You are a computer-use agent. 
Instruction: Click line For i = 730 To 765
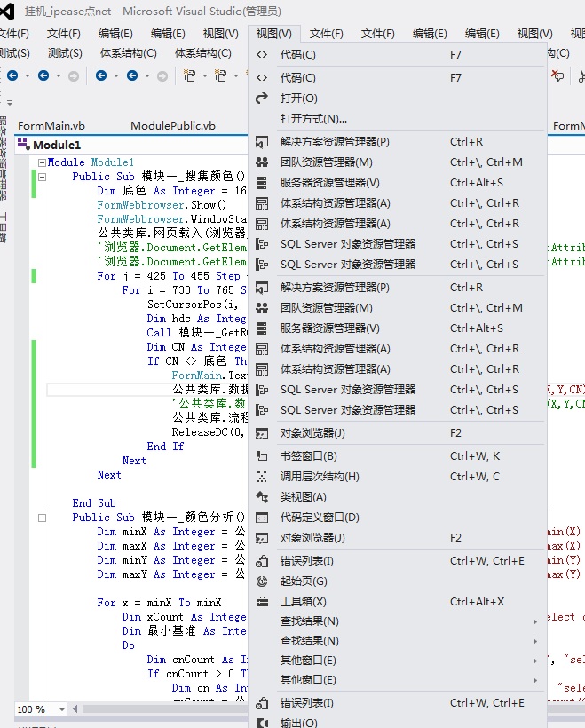pyautogui.click(x=185, y=290)
